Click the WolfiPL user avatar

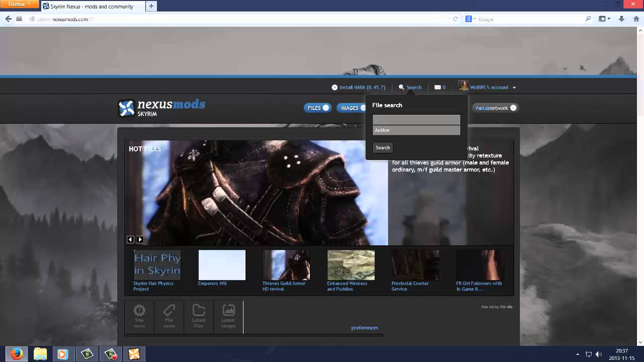463,86
